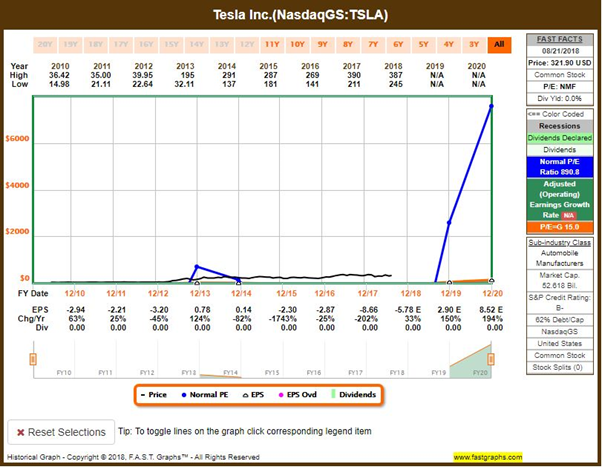Click the Recessions color key
The image size is (602, 467).
point(559,126)
